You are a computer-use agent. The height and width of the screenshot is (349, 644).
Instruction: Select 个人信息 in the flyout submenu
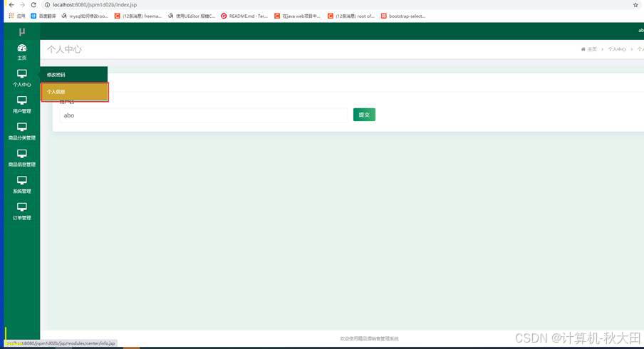tap(75, 92)
